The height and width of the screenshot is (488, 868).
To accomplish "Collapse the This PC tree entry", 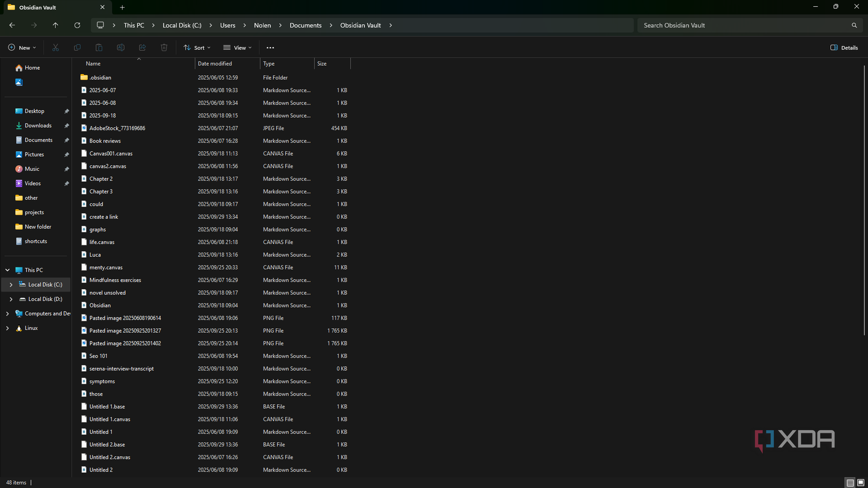I will coord(7,269).
